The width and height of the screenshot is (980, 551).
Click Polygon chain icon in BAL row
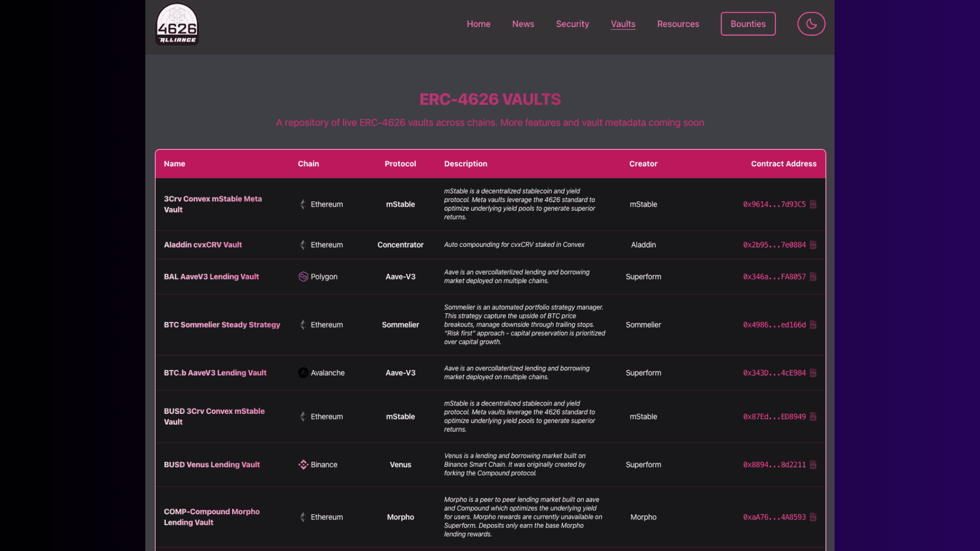coord(303,277)
